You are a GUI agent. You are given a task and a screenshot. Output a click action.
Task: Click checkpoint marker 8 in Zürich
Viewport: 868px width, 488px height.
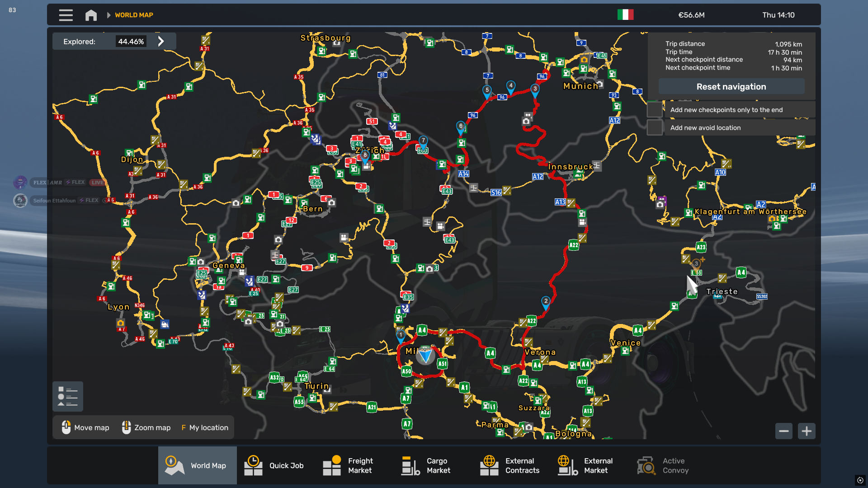click(365, 156)
